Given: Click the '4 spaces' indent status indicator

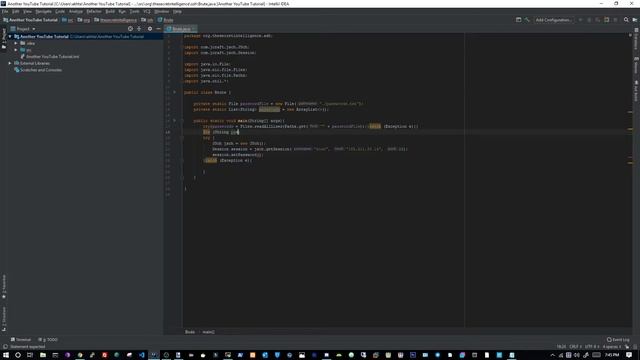Looking at the screenshot, I should [611, 347].
